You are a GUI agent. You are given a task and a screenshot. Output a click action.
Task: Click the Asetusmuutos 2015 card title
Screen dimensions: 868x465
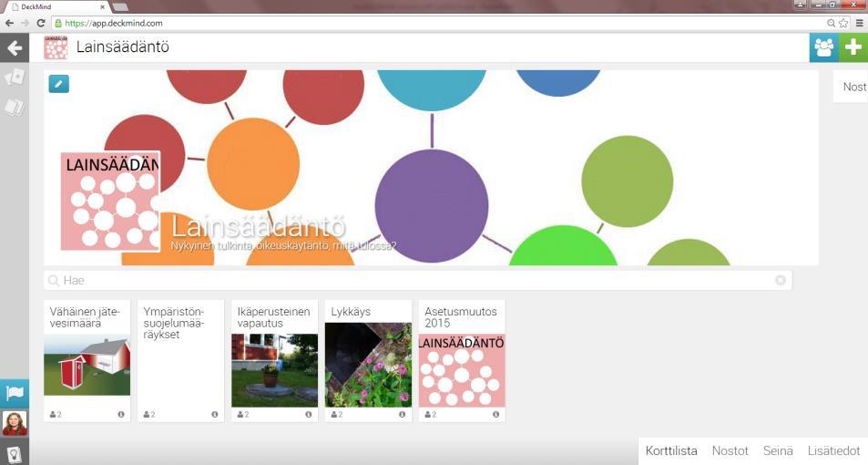tap(461, 317)
